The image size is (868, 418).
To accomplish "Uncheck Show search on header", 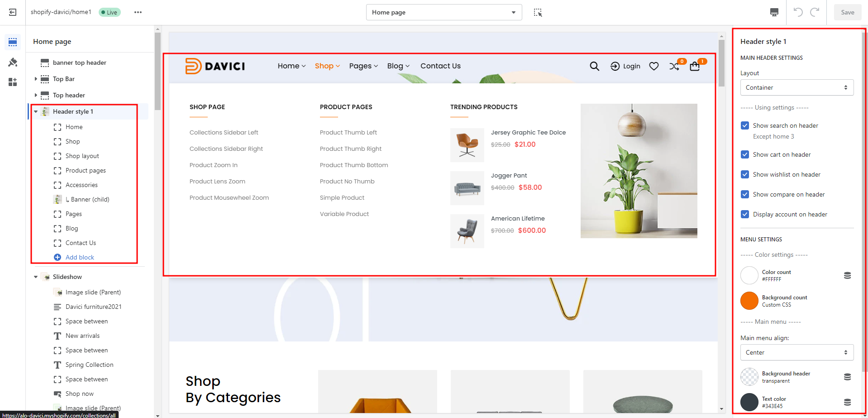I will [745, 125].
